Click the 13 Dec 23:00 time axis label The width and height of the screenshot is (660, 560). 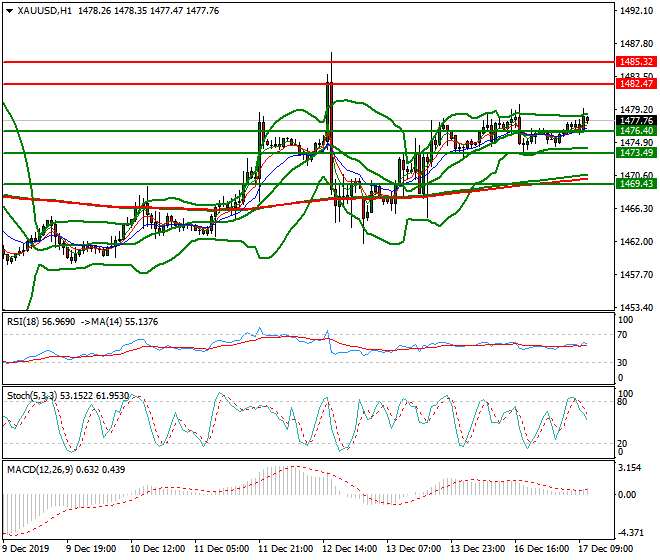click(477, 549)
